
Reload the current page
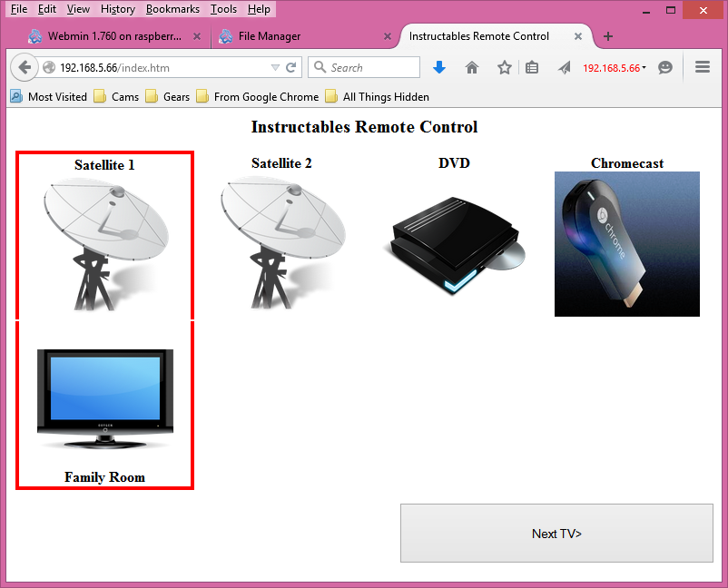click(x=291, y=68)
